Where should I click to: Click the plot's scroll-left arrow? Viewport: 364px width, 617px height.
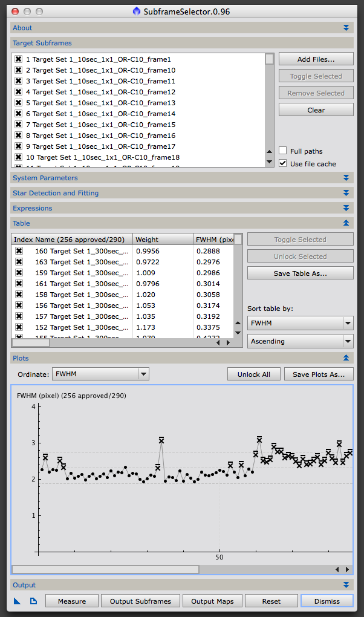(339, 569)
